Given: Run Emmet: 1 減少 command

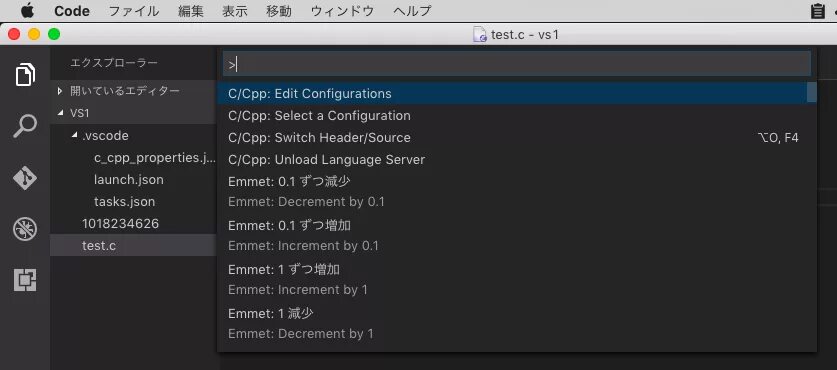Looking at the screenshot, I should pyautogui.click(x=517, y=323).
